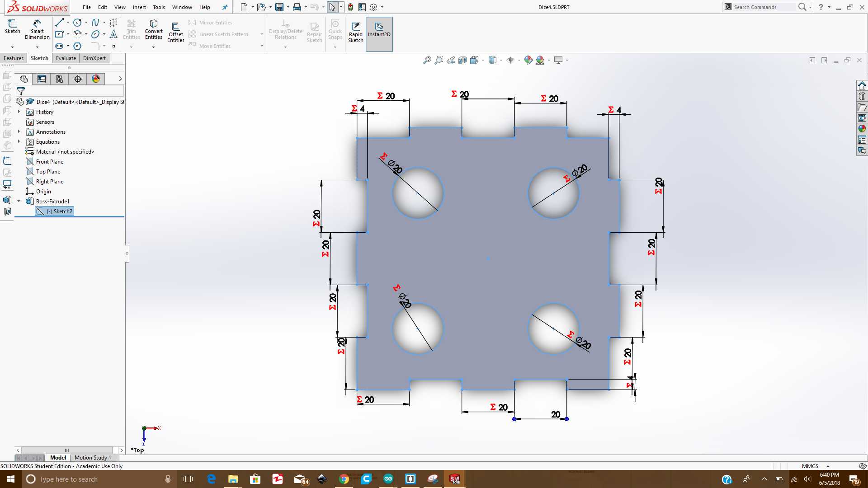Open DisplayManager appearance color wheel tab

pyautogui.click(x=96, y=79)
